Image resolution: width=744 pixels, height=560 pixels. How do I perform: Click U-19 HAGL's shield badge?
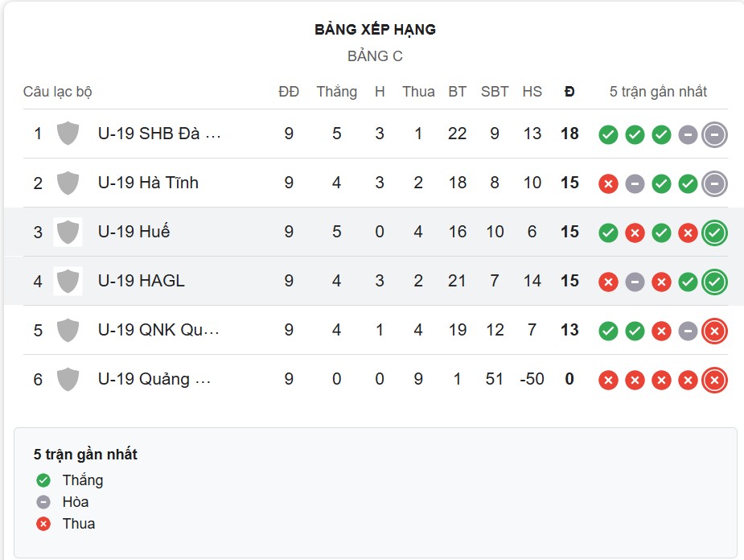68,281
